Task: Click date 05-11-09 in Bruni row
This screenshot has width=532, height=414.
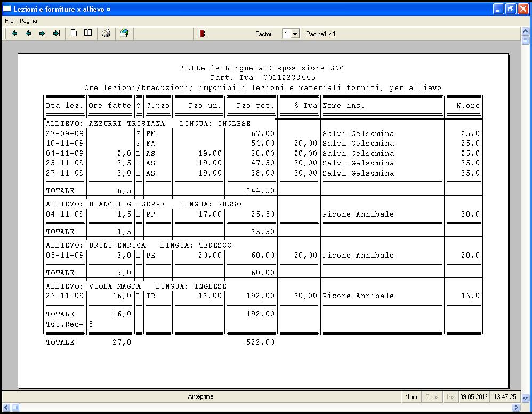Action: click(x=65, y=255)
